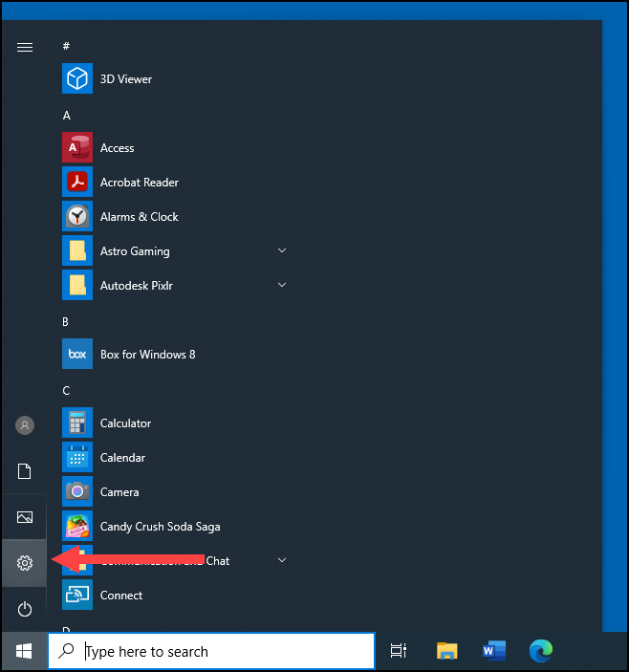Screen dimensions: 629x672
Task: Click the B section header
Action: (66, 322)
